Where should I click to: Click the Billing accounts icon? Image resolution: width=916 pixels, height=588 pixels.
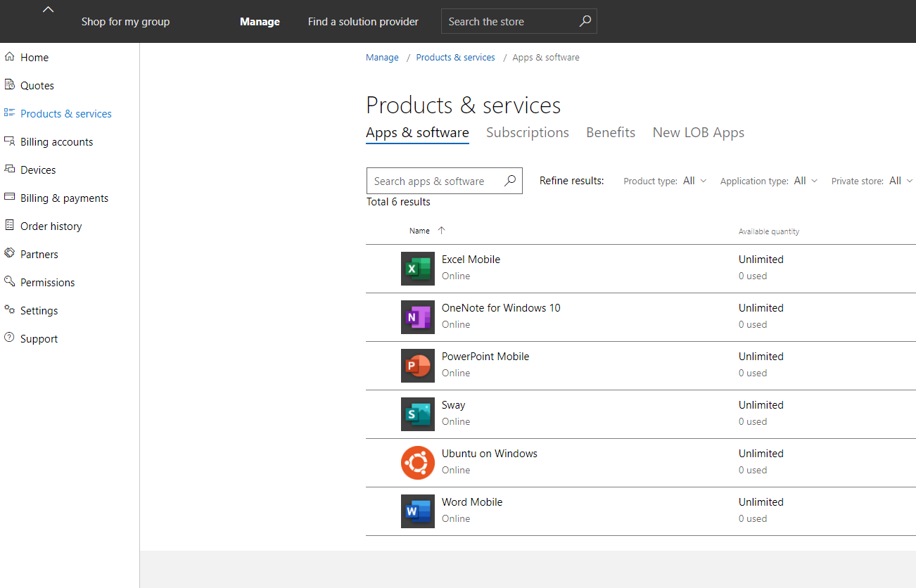(x=9, y=141)
